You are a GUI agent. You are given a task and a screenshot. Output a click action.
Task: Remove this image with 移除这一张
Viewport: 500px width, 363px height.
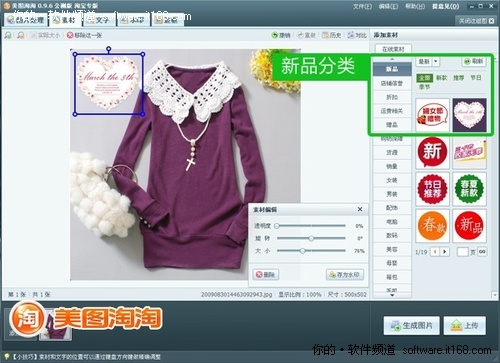84,35
